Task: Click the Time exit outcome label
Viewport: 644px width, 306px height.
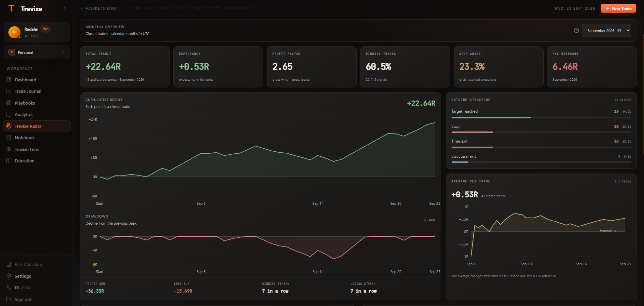Action: (x=459, y=141)
